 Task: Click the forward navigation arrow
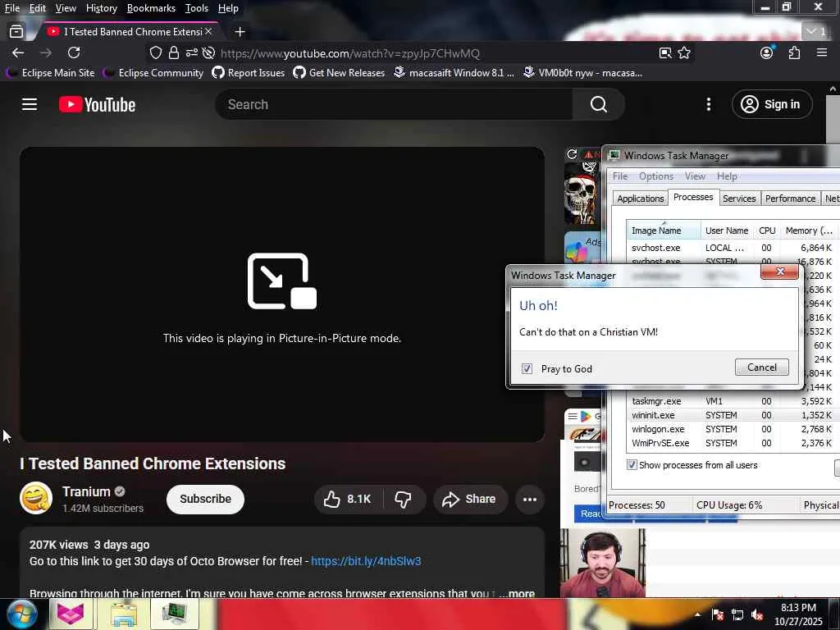pyautogui.click(x=46, y=52)
